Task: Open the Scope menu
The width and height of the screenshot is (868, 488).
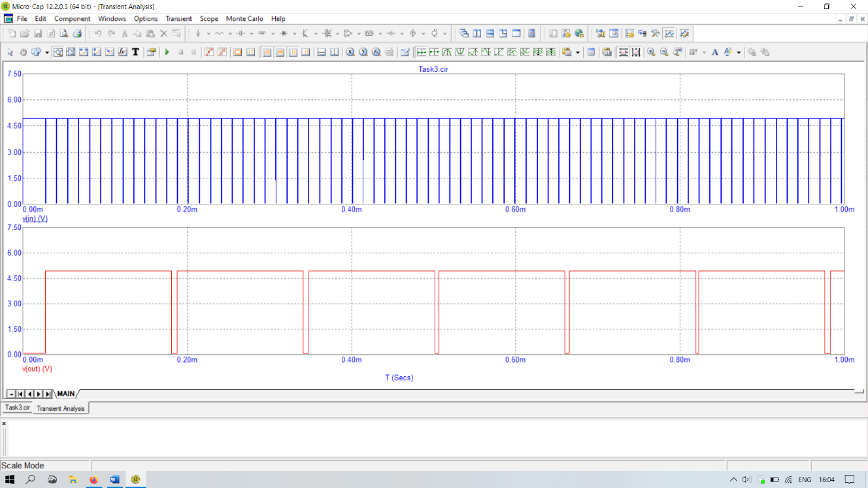Action: [209, 19]
